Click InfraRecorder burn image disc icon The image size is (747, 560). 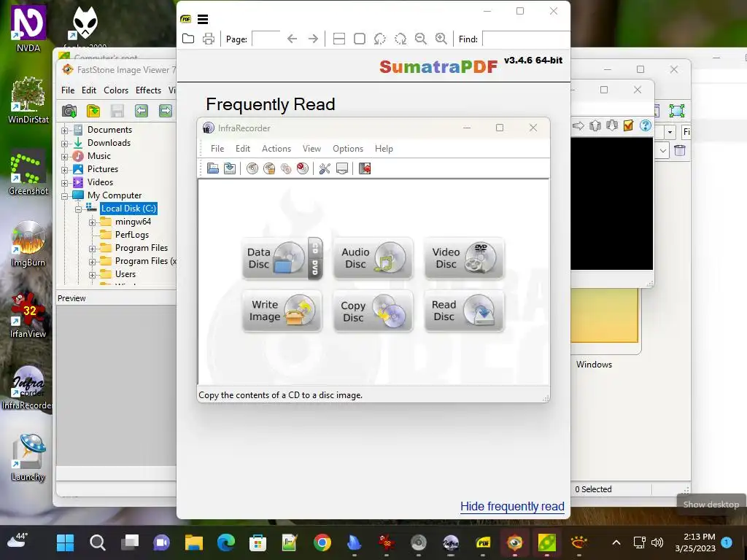coord(269,168)
